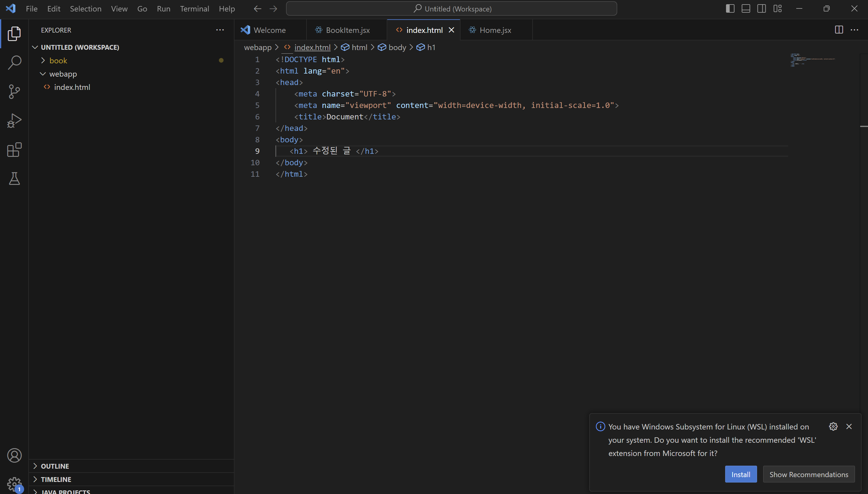
Task: Click the Manage gear icon
Action: (14, 484)
